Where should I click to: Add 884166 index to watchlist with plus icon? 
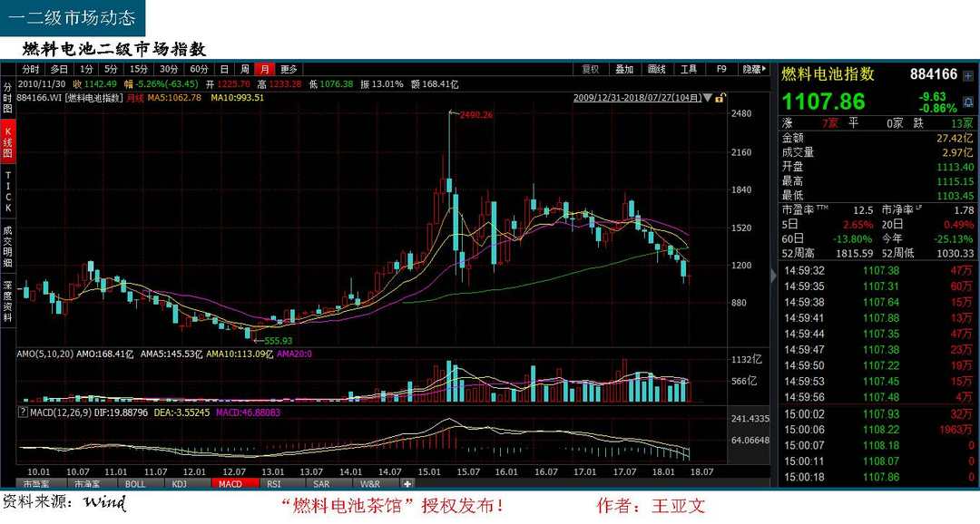coord(968,75)
